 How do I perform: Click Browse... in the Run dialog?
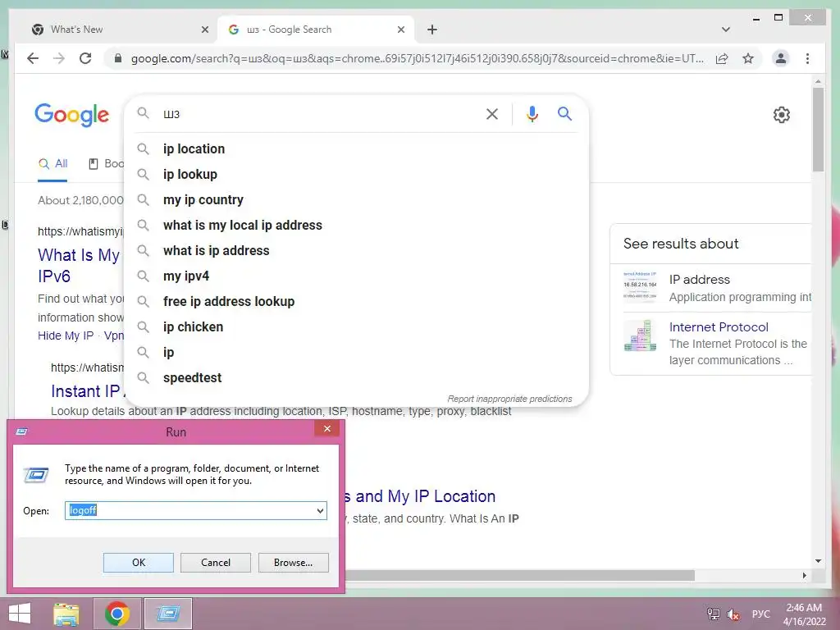pos(293,563)
